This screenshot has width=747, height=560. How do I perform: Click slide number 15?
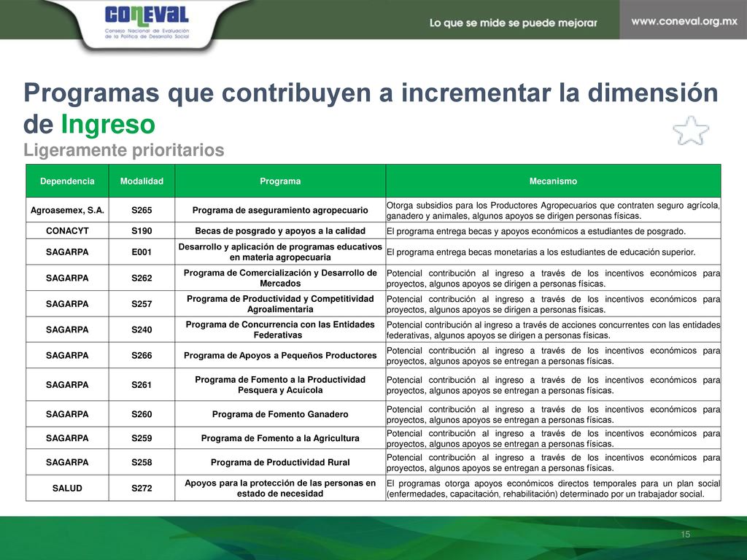[686, 534]
